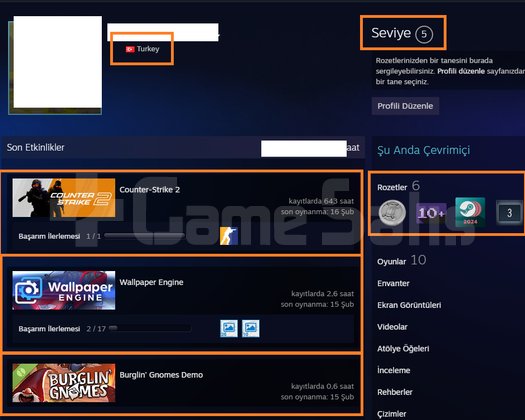Click Counter-Strike 2 Başarım İlerlemesi progress bar

pyautogui.click(x=144, y=236)
